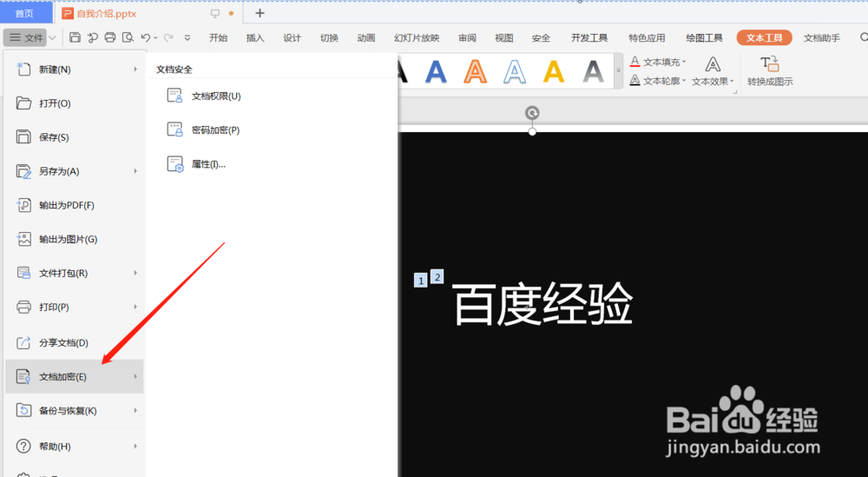Open the 文本填充 dropdown

point(658,62)
